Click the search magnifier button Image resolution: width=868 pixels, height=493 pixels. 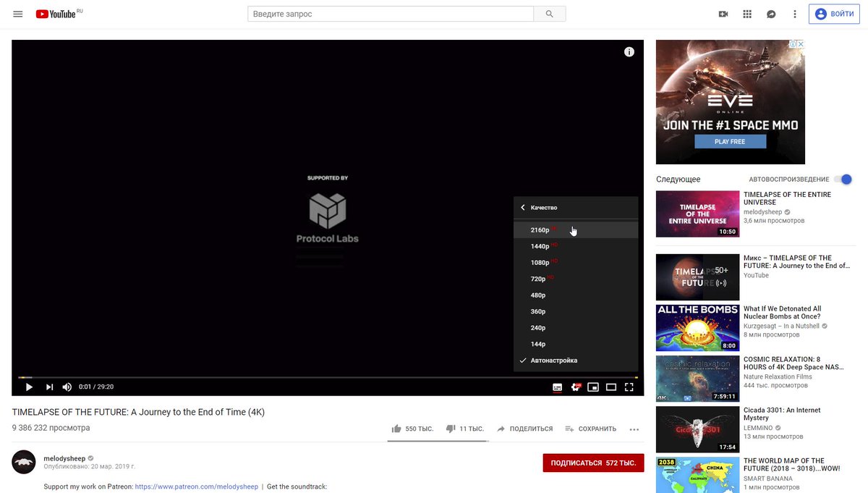coord(550,14)
